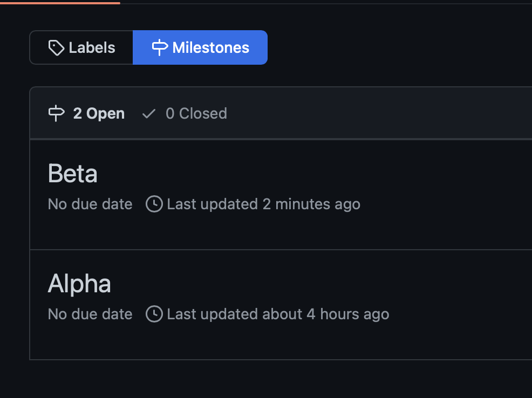Show the 0 Closed milestones

point(185,114)
